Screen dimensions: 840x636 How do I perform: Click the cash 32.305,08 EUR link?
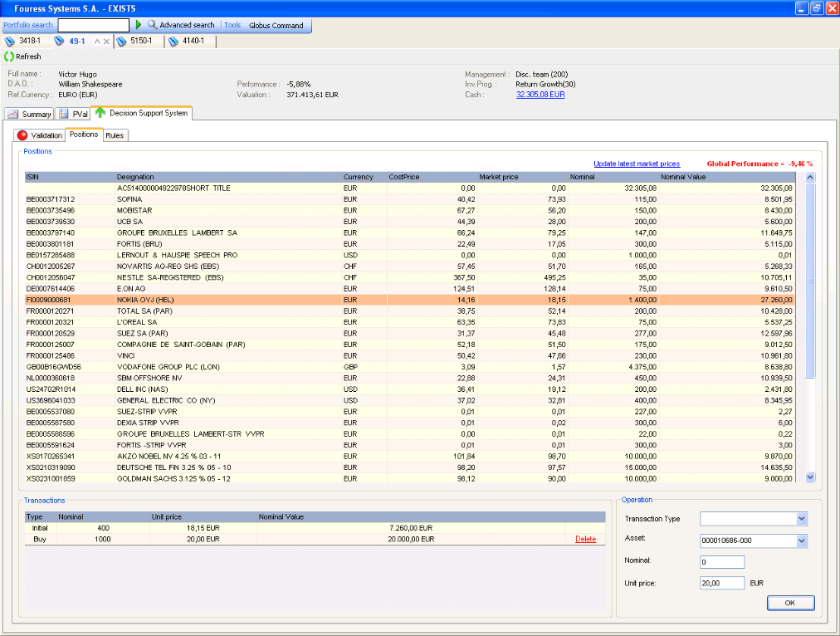point(540,95)
